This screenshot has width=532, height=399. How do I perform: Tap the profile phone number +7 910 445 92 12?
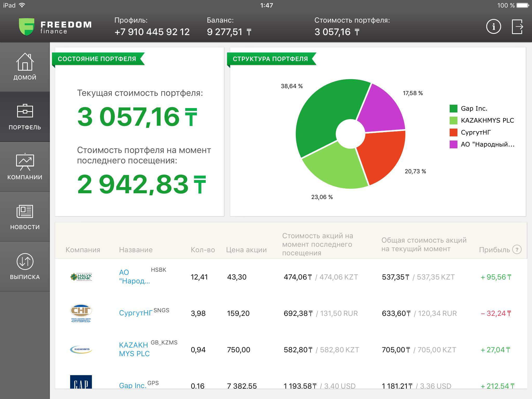[152, 32]
